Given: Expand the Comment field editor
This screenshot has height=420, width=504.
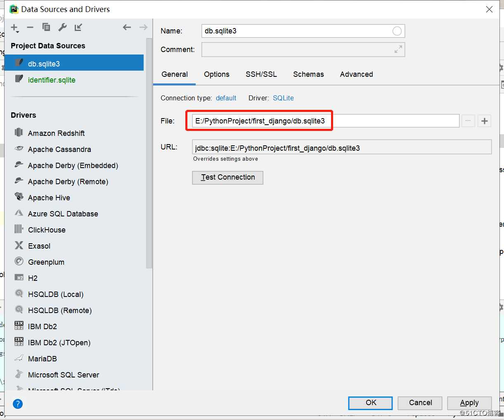Looking at the screenshot, I should coord(398,50).
